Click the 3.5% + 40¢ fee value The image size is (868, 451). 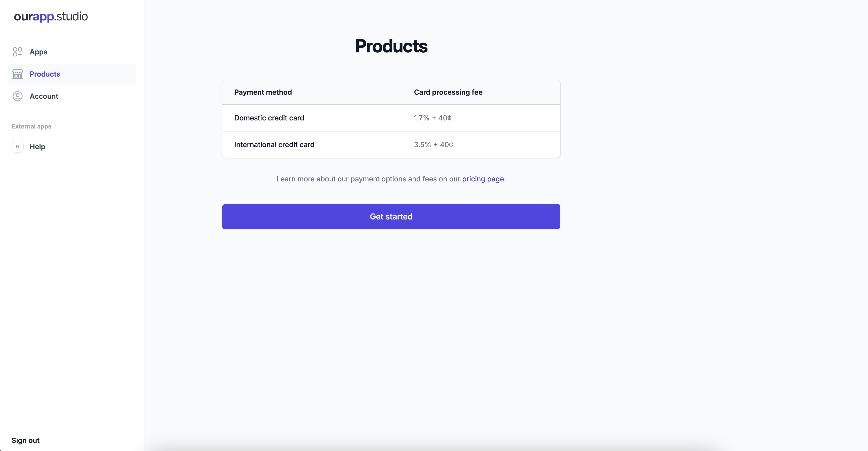(433, 145)
